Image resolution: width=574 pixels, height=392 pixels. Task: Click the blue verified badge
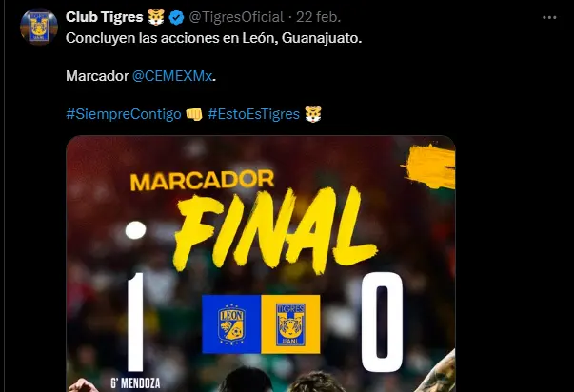click(176, 17)
